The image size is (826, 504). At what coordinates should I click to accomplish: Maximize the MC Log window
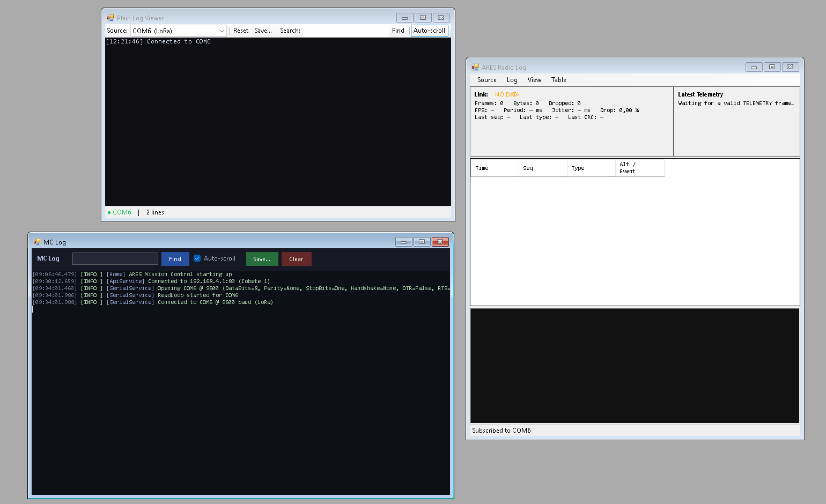[422, 242]
